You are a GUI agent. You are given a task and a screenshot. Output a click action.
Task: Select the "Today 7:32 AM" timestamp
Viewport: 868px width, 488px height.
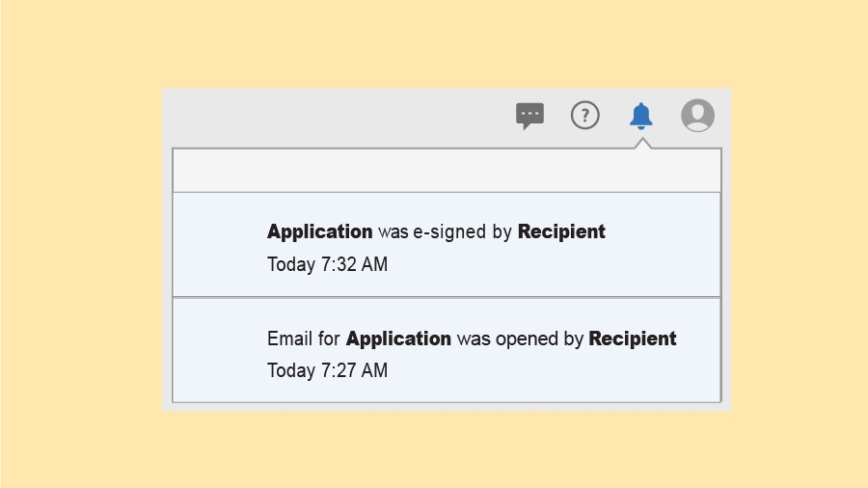(x=327, y=264)
